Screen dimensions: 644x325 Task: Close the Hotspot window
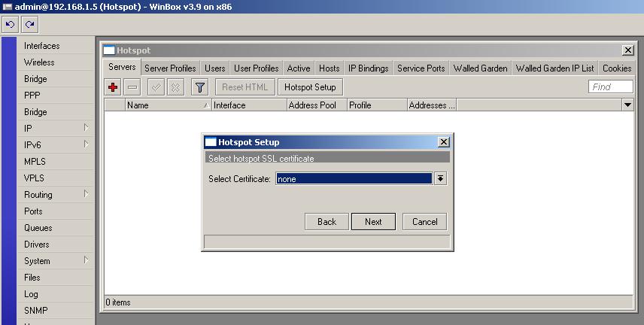point(627,50)
